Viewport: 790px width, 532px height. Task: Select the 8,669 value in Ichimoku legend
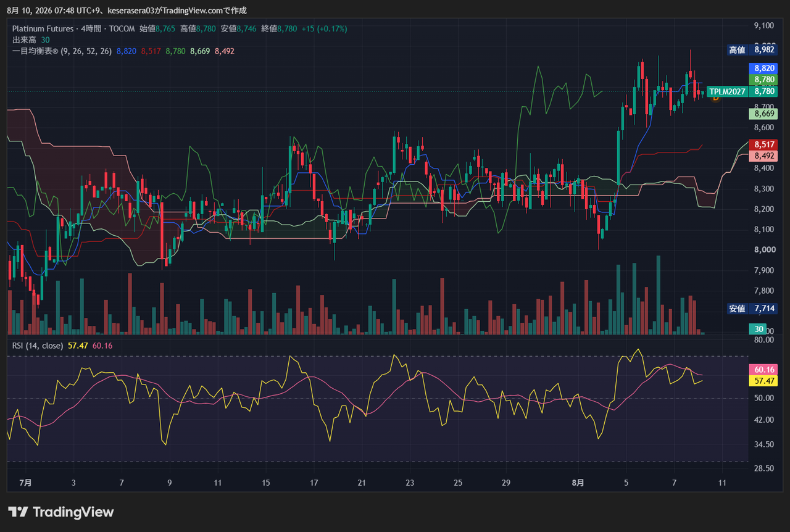[x=200, y=51]
